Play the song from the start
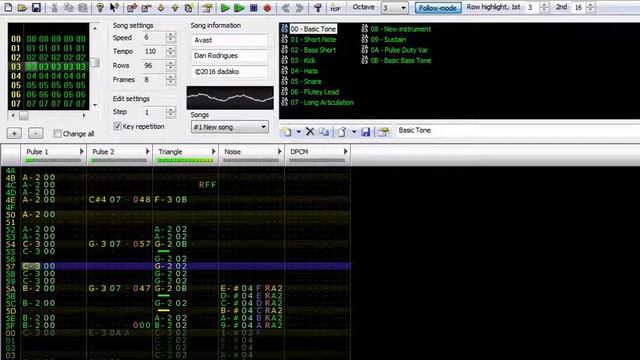Screen dimensions: 640x360 pos(225,7)
